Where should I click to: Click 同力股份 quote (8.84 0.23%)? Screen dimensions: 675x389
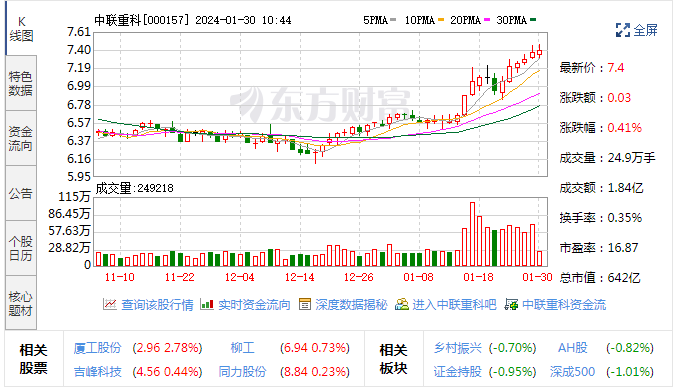click(x=315, y=371)
